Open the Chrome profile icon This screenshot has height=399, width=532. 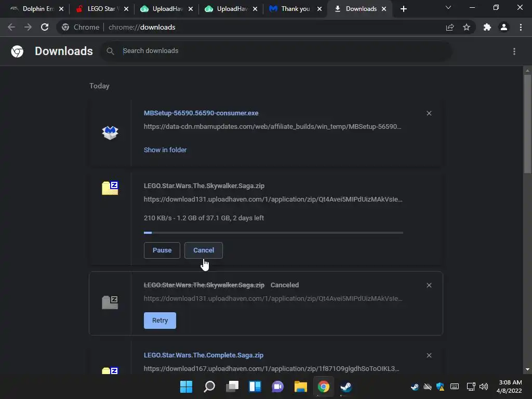(x=504, y=27)
